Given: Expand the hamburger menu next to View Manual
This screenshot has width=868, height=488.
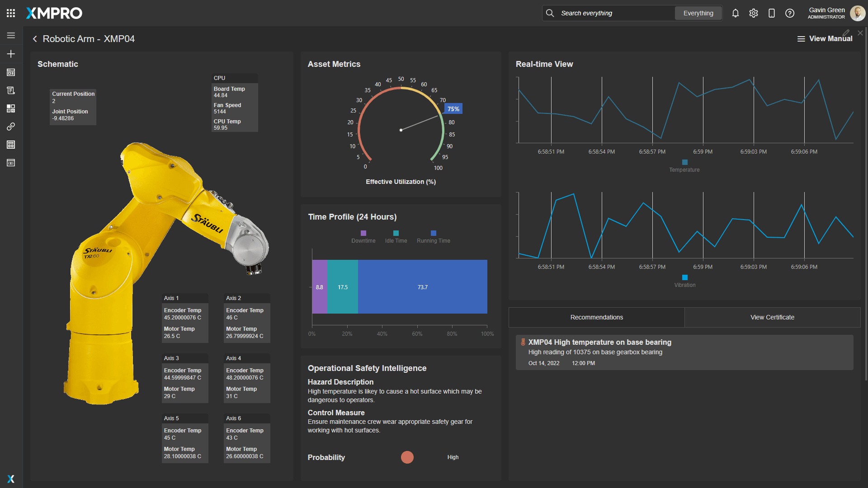Looking at the screenshot, I should pos(800,39).
